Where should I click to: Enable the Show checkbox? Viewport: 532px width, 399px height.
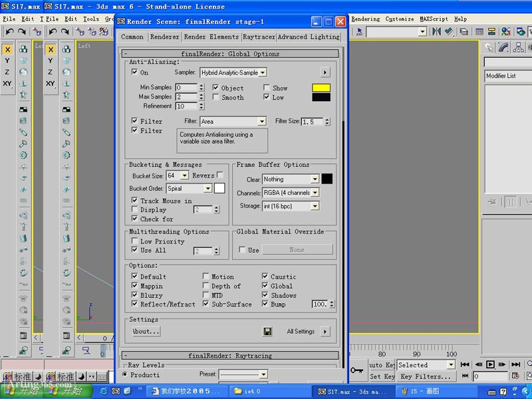[x=267, y=88]
